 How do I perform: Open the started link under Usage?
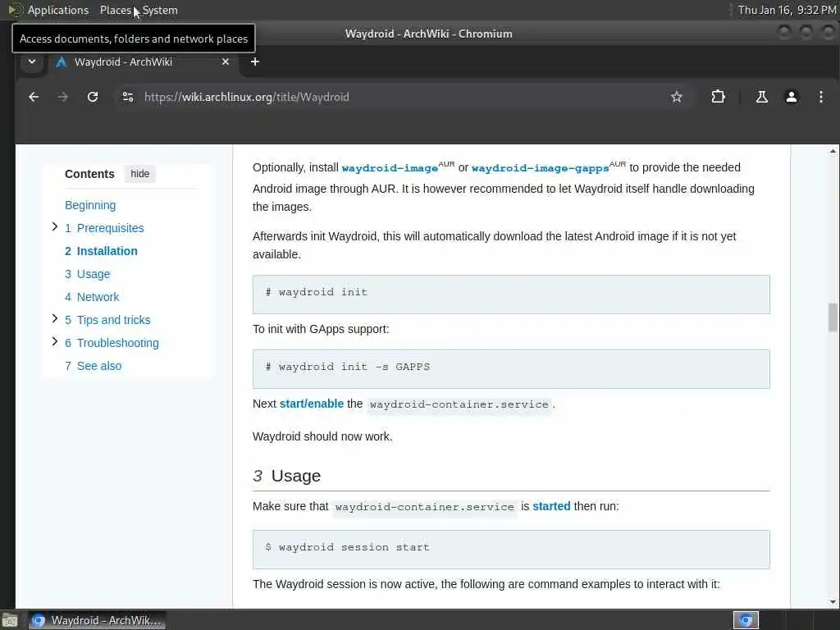(551, 506)
